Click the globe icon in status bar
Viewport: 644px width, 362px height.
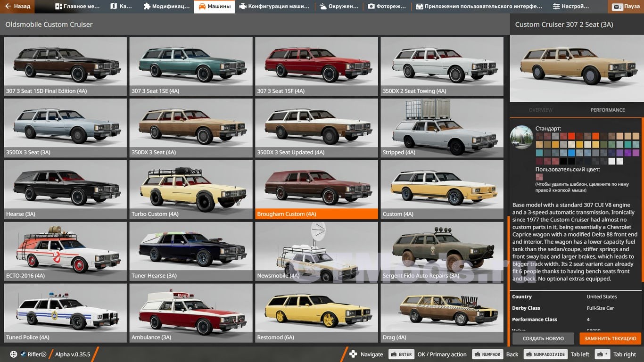click(x=13, y=354)
